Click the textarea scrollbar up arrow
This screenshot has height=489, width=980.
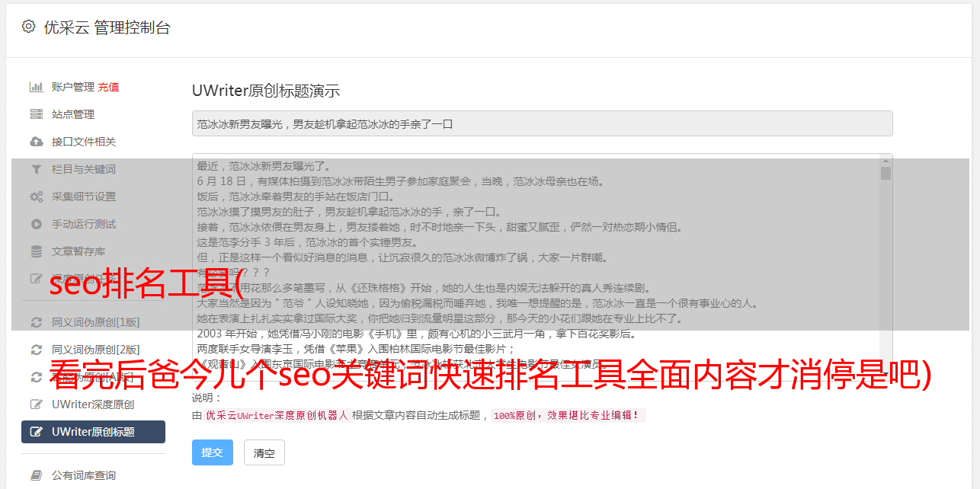pos(886,161)
